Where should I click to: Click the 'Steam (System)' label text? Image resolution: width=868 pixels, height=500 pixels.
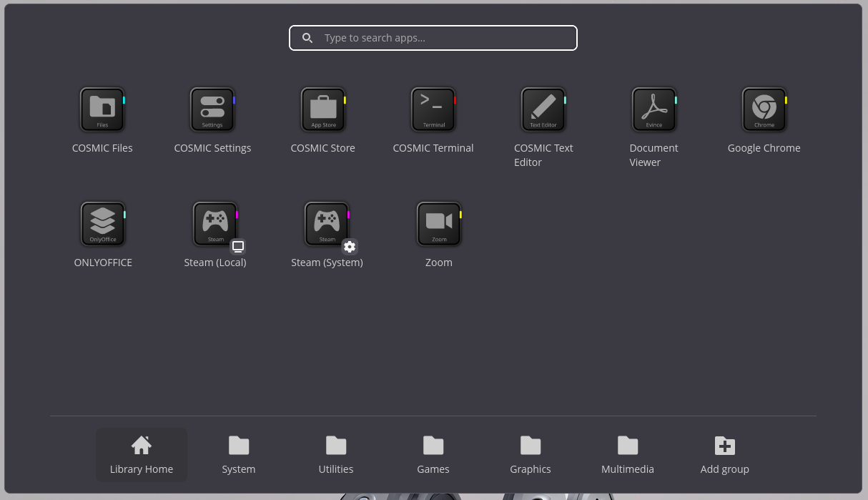[x=327, y=263]
